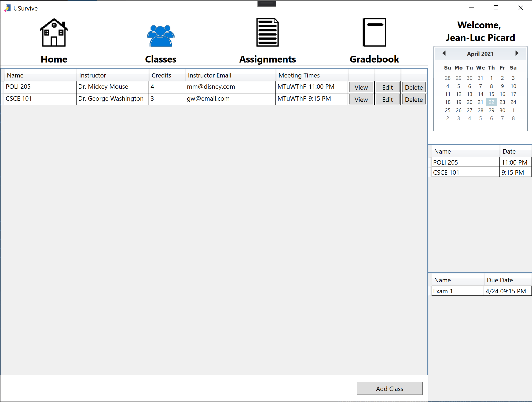The image size is (532, 402).
Task: Click the credits cell showing 4
Action: [x=167, y=87]
